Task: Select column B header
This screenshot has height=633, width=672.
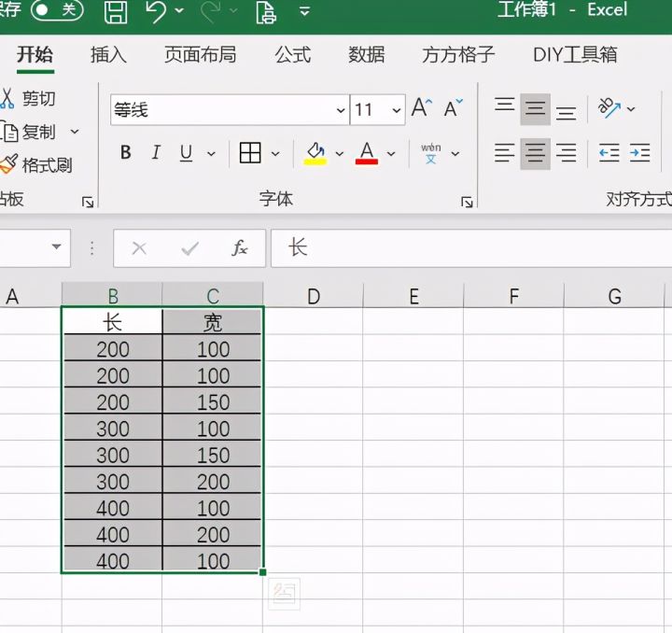Action: (112, 295)
